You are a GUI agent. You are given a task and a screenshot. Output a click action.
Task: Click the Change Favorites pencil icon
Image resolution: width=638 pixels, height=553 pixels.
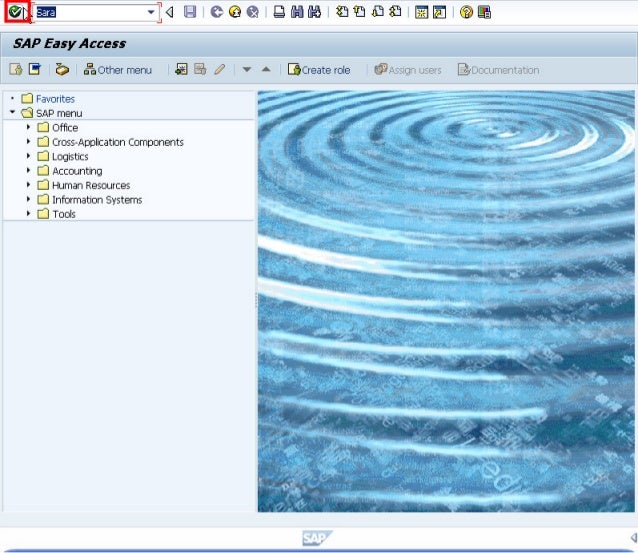coord(220,69)
